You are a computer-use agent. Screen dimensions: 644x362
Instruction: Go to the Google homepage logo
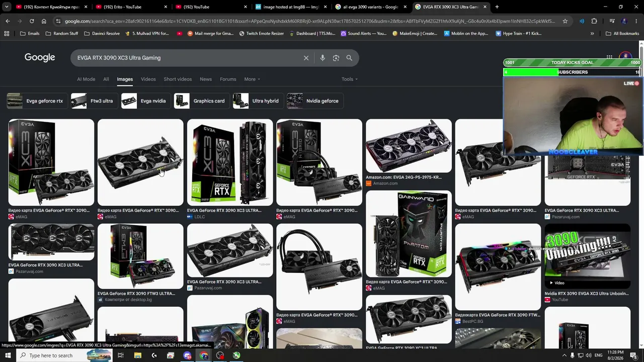[x=40, y=57]
